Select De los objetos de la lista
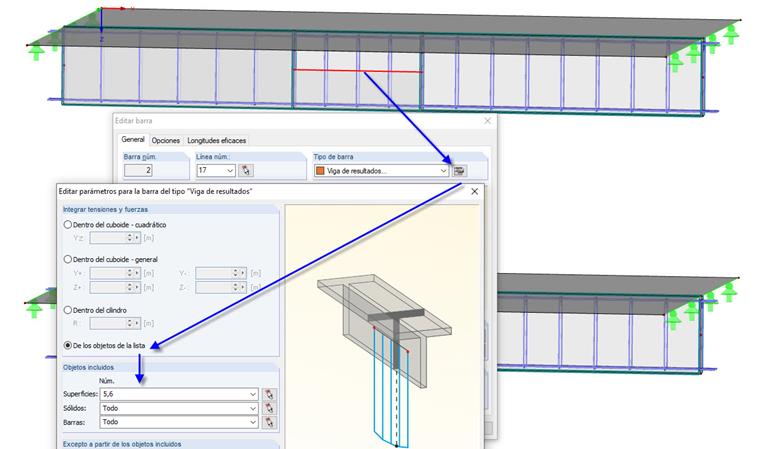This screenshot has height=449, width=760. click(x=68, y=346)
